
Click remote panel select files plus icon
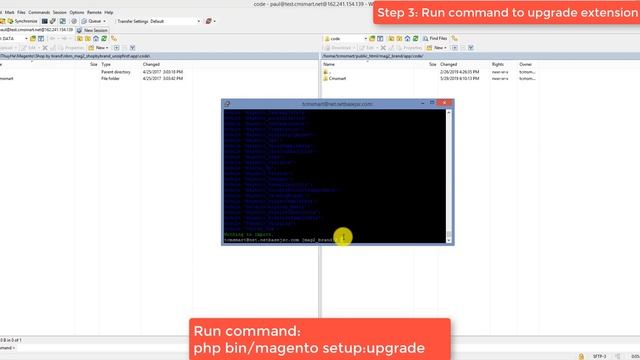tap(454, 48)
